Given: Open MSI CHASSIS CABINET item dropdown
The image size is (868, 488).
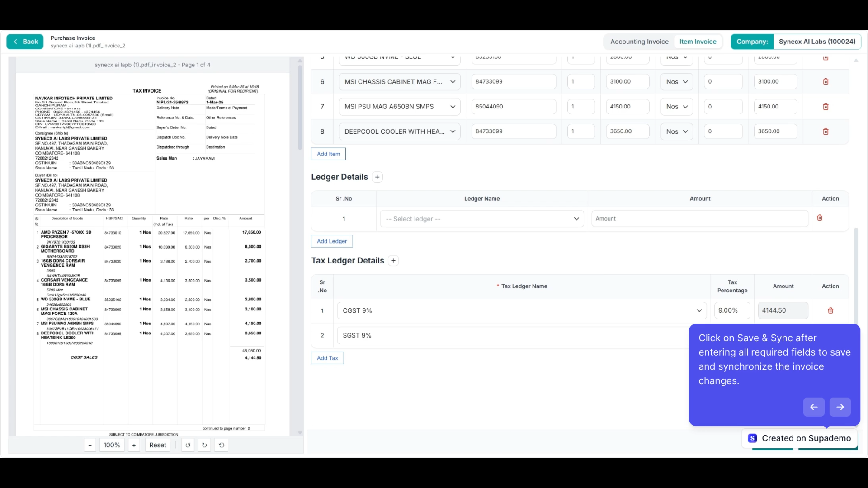Looking at the screenshot, I should (399, 82).
